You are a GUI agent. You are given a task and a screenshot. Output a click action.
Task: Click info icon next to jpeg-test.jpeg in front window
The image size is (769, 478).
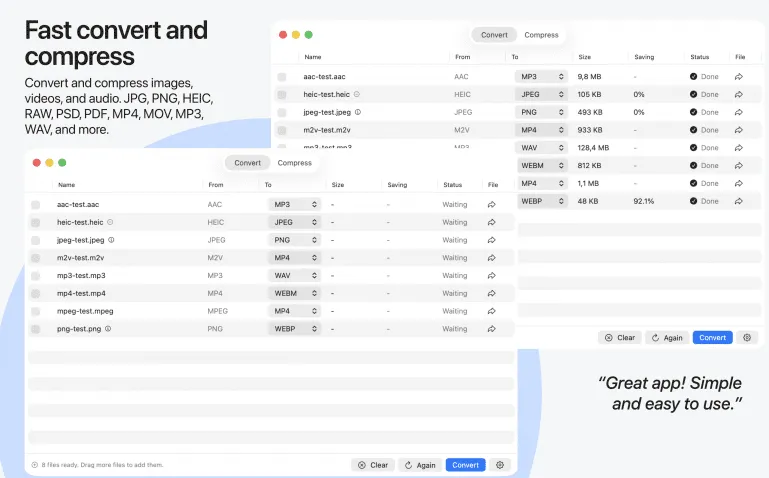point(111,240)
